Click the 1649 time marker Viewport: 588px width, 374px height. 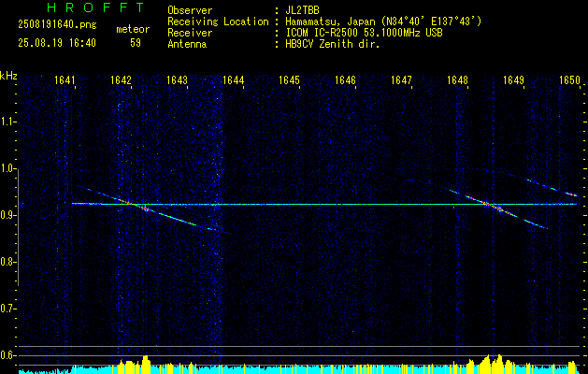[x=514, y=80]
